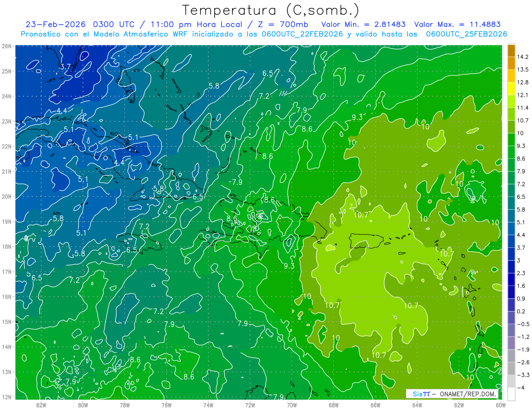Click the colorbar label 2.3
The image size is (532, 411).
(x=521, y=273)
